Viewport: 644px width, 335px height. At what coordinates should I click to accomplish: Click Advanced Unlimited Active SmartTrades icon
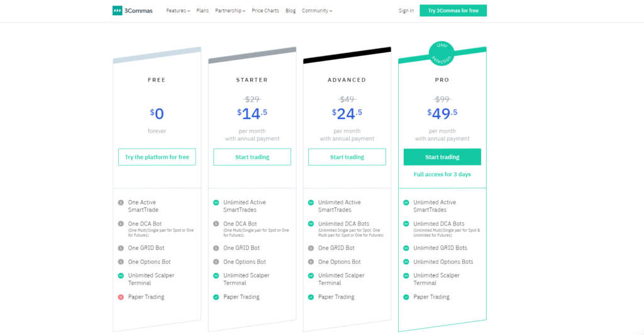[311, 203]
